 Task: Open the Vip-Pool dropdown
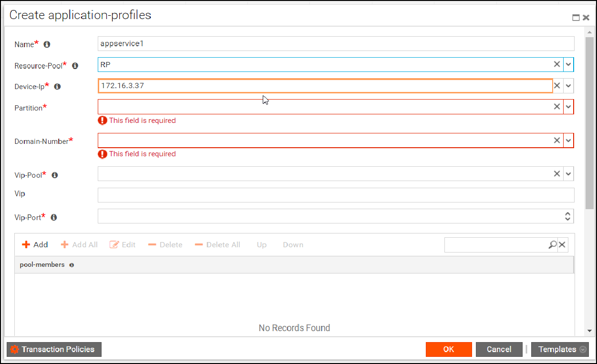pyautogui.click(x=568, y=173)
